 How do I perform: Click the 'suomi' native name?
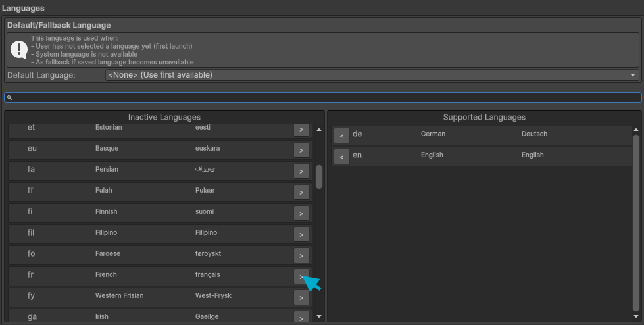(x=205, y=211)
